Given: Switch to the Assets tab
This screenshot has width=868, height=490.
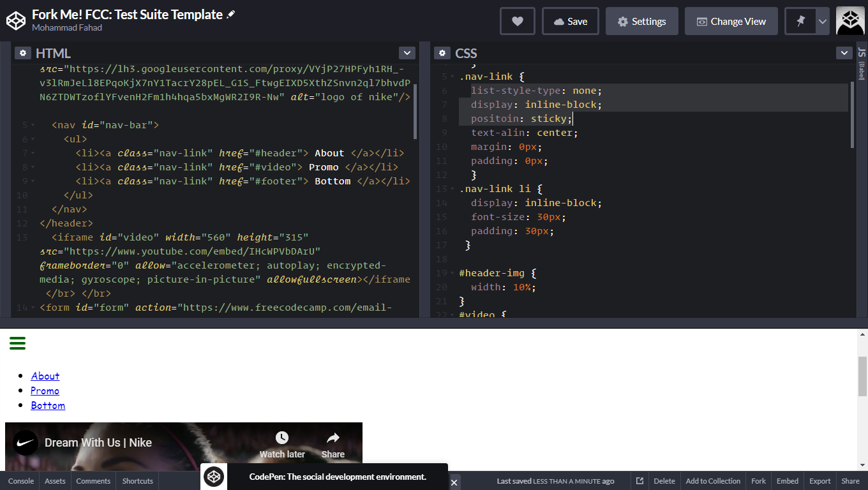Looking at the screenshot, I should [55, 481].
